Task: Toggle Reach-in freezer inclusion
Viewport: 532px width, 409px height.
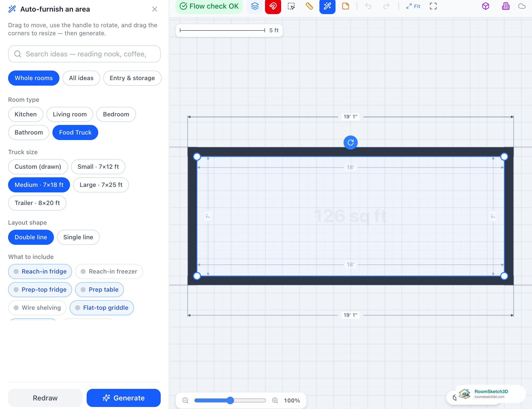Action: pyautogui.click(x=109, y=271)
